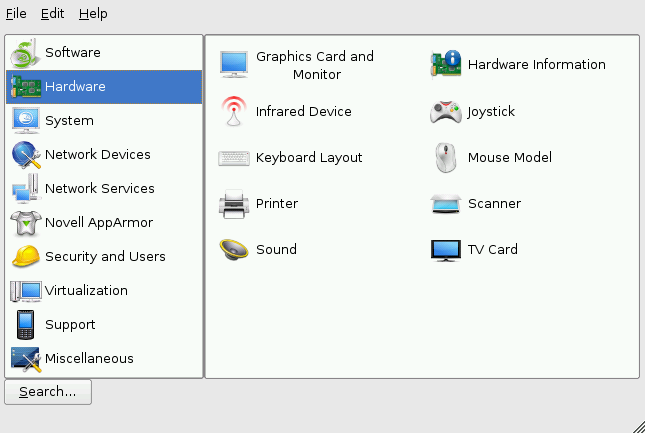Viewport: 645px width, 433px height.
Task: Choose the Network Devices category
Action: tap(97, 154)
